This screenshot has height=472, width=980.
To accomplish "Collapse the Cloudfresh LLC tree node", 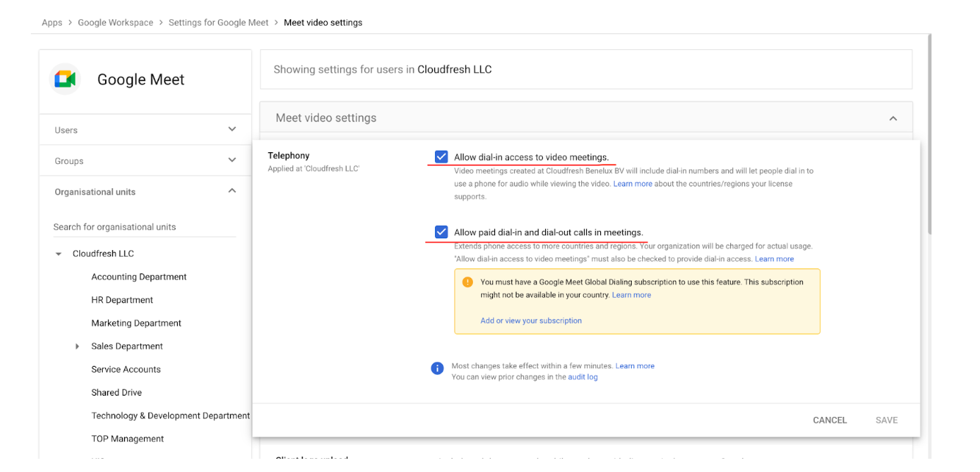I will tap(59, 254).
